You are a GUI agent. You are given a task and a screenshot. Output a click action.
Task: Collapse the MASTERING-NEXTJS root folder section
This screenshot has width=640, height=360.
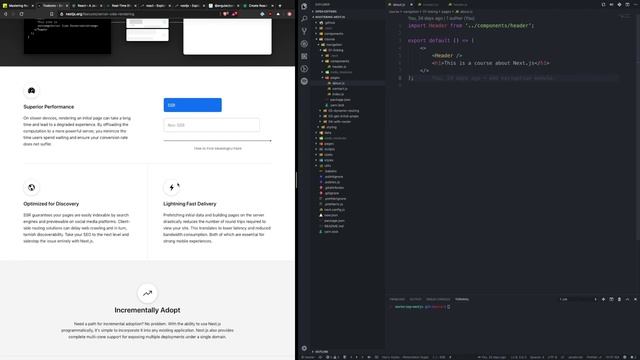pos(329,17)
